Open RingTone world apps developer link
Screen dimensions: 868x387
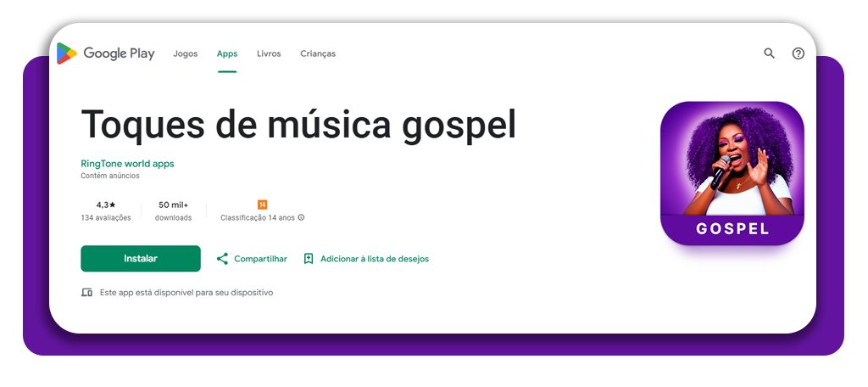coord(127,164)
